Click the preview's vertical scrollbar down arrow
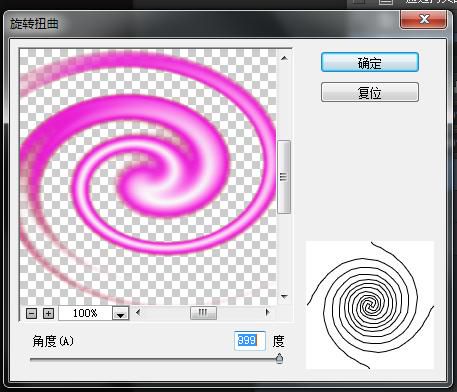 284,296
